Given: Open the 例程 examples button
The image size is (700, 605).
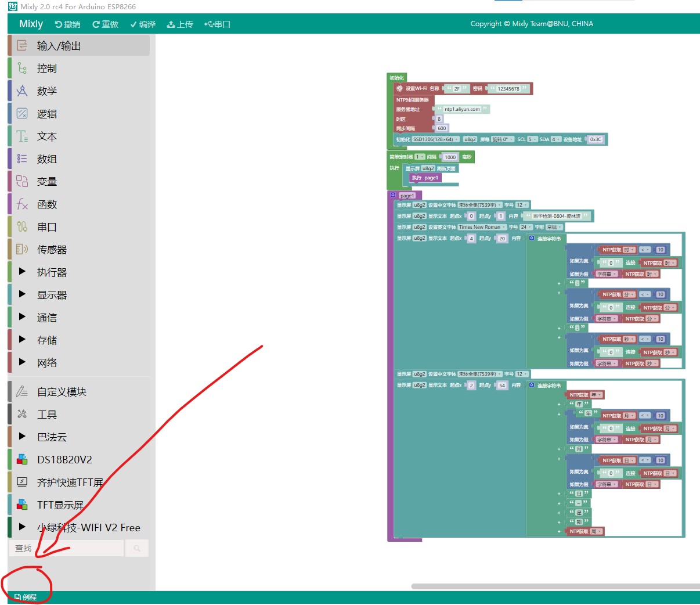Looking at the screenshot, I should [x=26, y=597].
